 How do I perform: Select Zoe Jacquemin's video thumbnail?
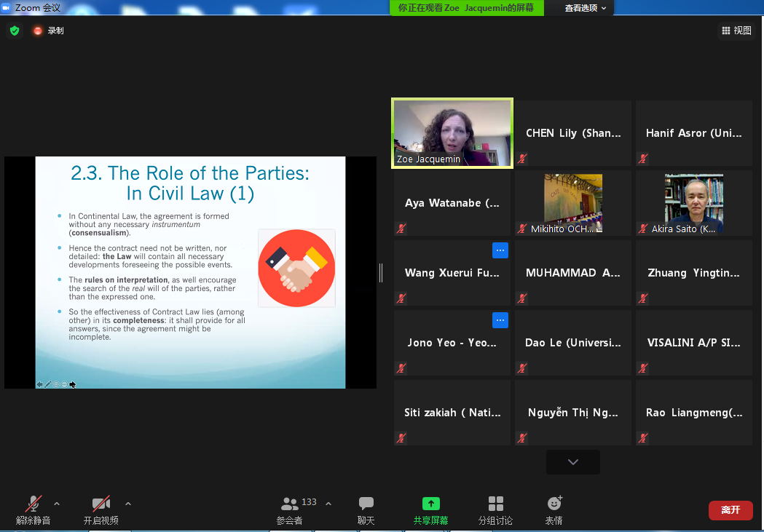[452, 133]
